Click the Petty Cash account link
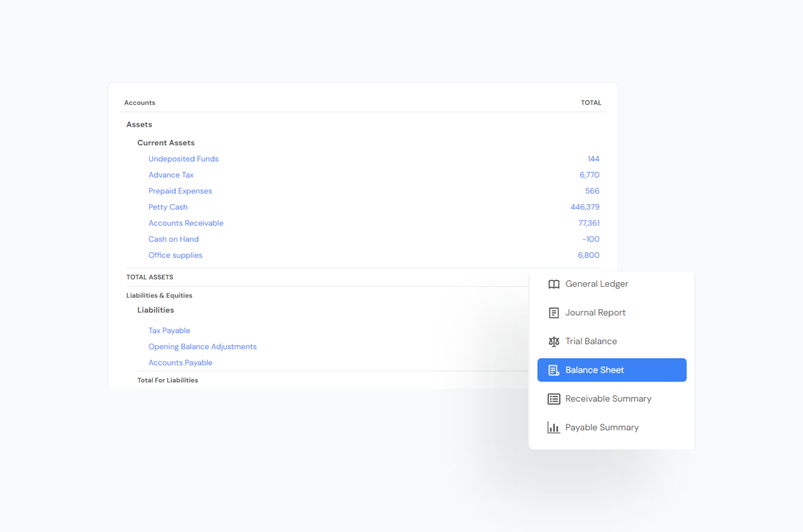The width and height of the screenshot is (803, 532). pos(167,207)
